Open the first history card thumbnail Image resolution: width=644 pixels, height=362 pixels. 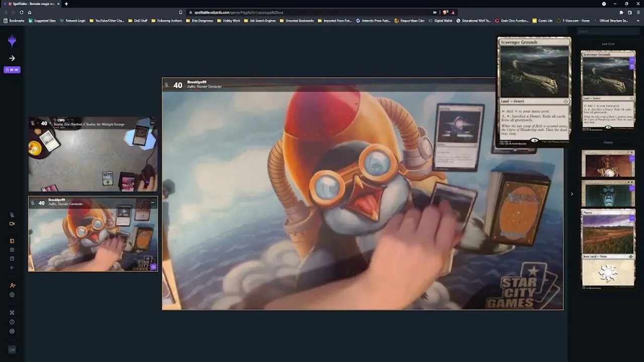[x=608, y=163]
